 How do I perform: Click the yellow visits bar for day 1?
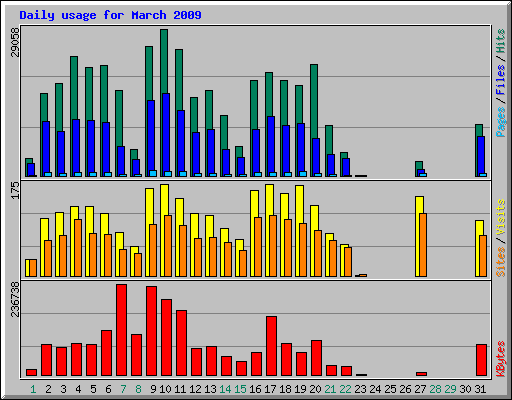27,268
